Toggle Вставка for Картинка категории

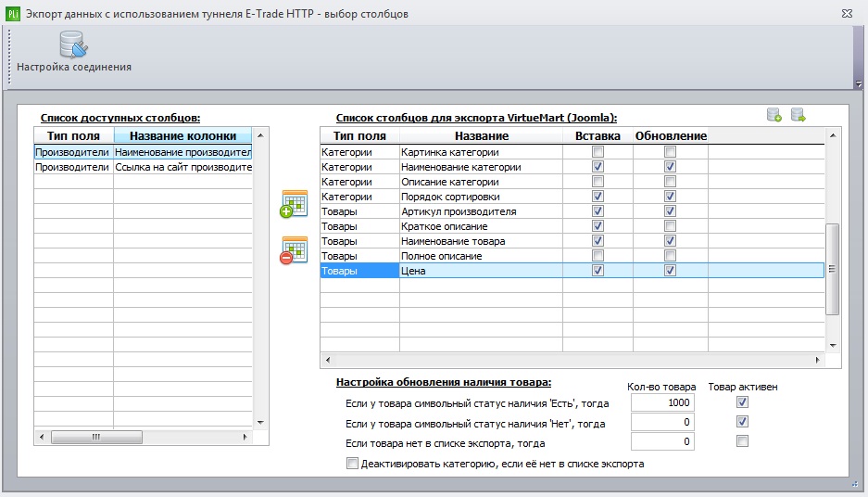tap(598, 152)
